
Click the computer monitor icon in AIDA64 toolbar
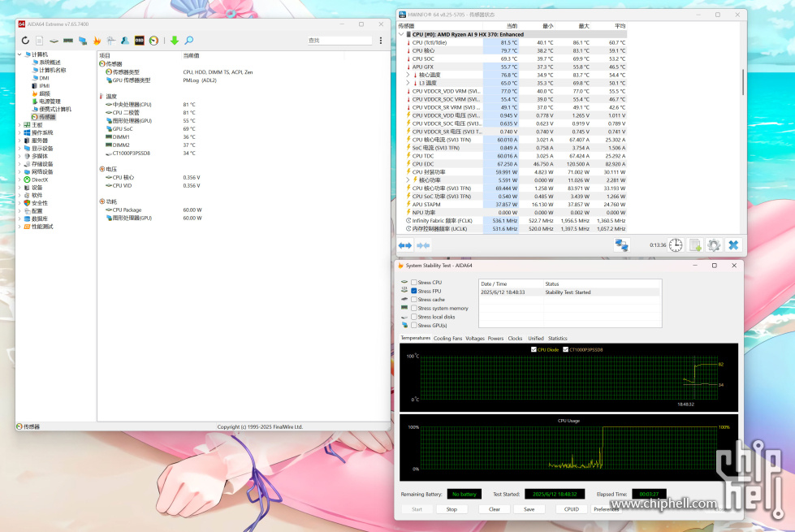83,41
